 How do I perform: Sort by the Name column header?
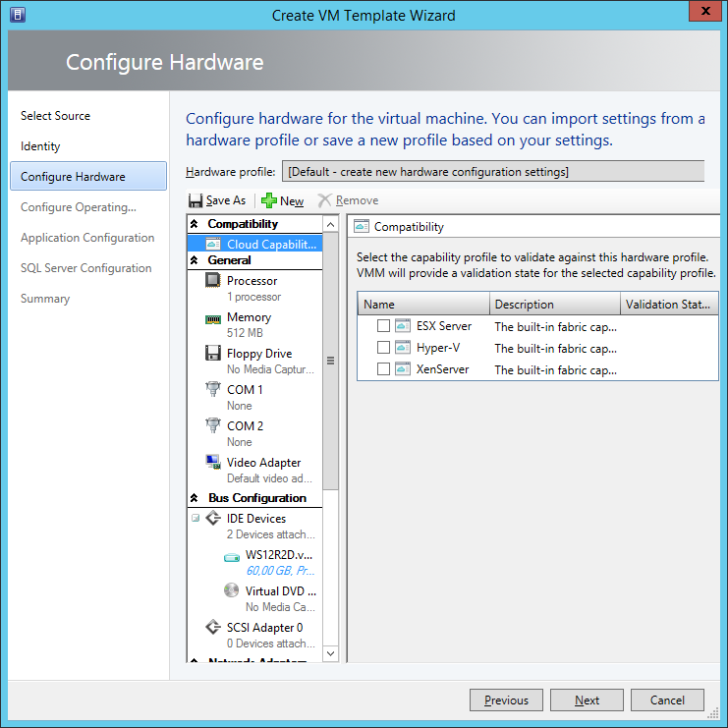[422, 305]
